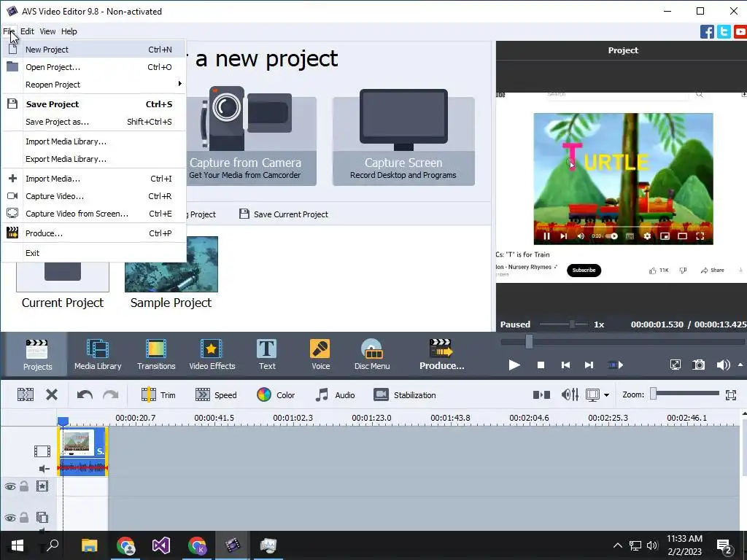Go to next frame button

[x=589, y=365]
